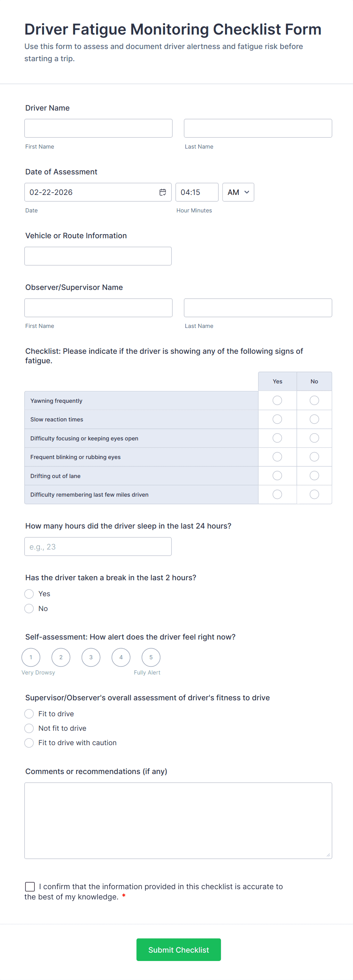Select Yes for Drifting out of lane

point(277,475)
